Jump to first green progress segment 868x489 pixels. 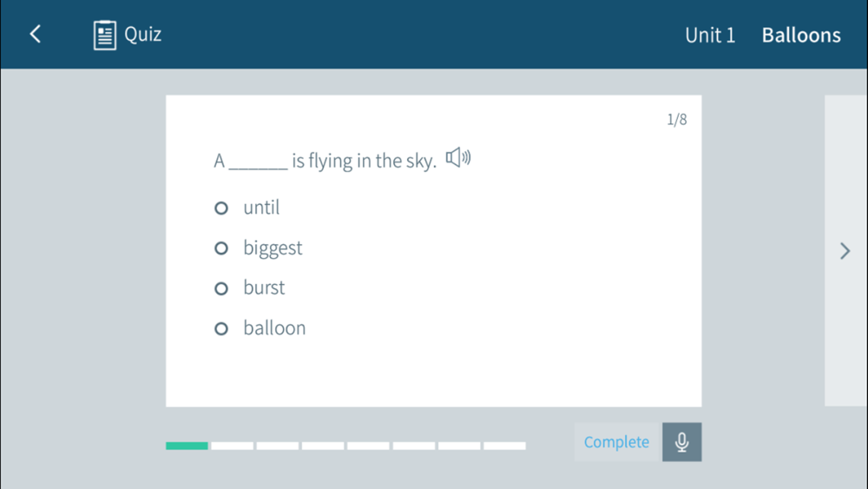tap(187, 446)
